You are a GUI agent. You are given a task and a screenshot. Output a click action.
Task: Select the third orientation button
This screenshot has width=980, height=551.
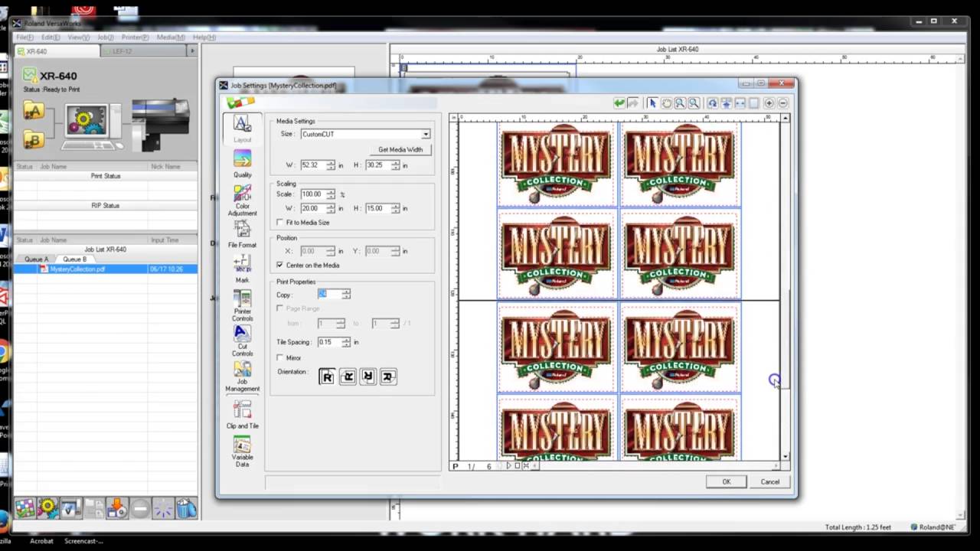pos(367,377)
